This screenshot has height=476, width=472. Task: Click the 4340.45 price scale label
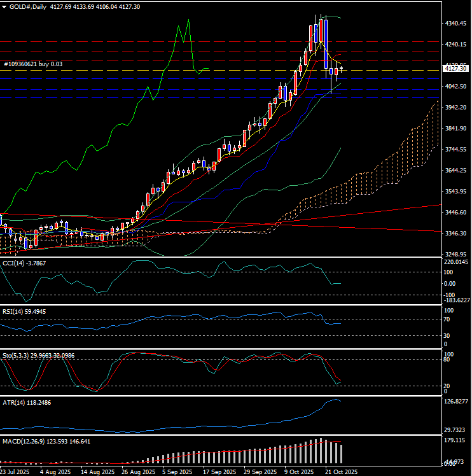tap(455, 24)
